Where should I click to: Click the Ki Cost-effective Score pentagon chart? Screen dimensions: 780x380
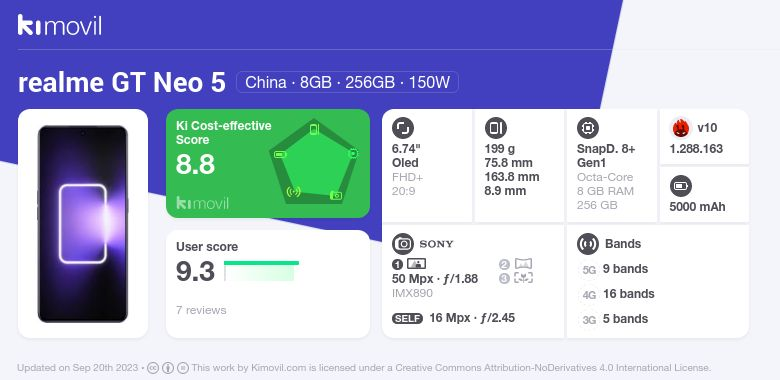(314, 161)
